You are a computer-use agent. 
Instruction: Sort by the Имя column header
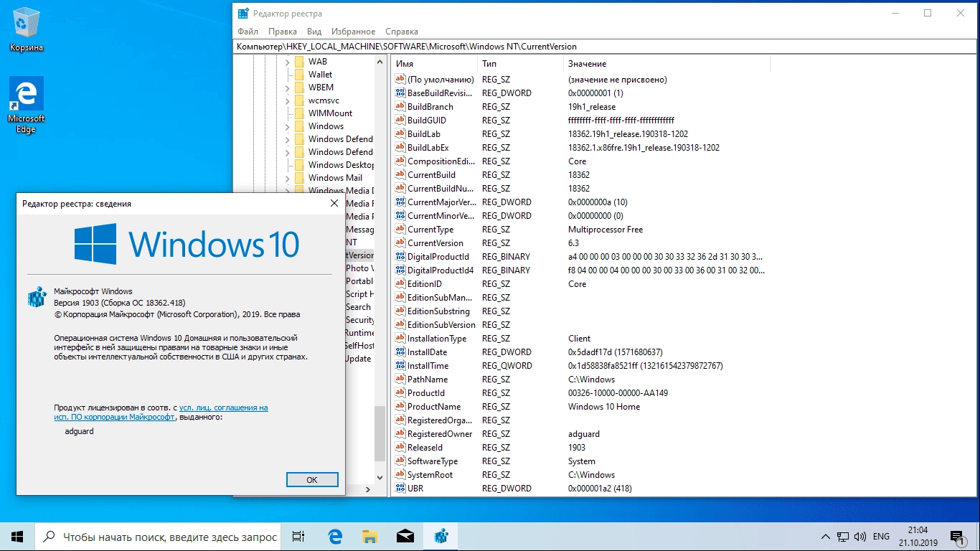[x=435, y=64]
